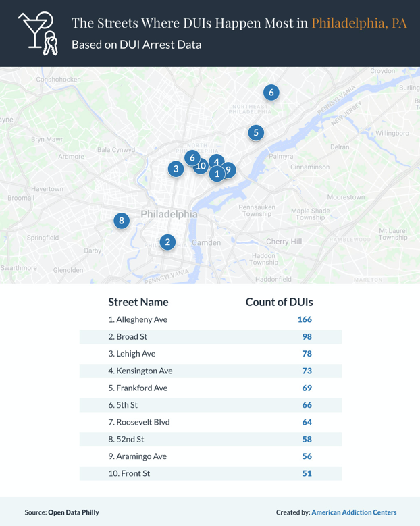Select the '9. Aramingo Ave' row label

click(138, 456)
